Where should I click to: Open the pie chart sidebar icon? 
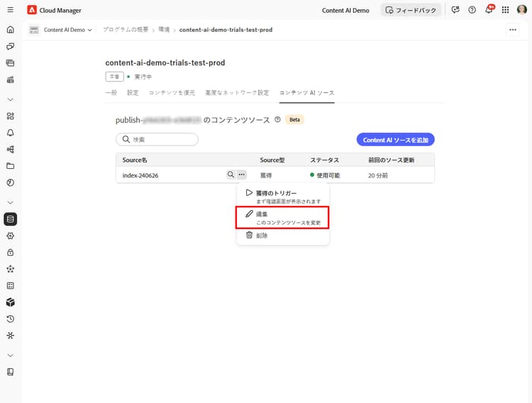[11, 182]
